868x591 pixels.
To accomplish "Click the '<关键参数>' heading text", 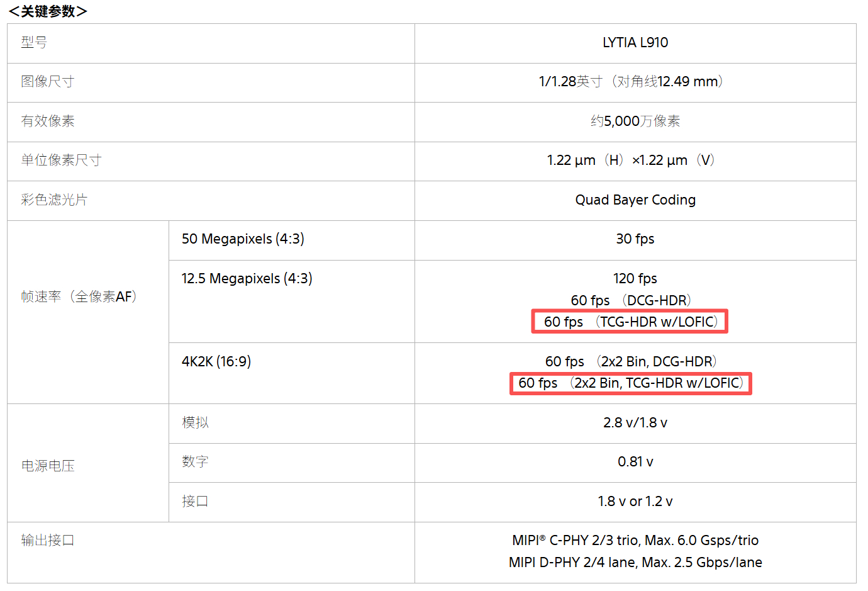I will pyautogui.click(x=48, y=11).
